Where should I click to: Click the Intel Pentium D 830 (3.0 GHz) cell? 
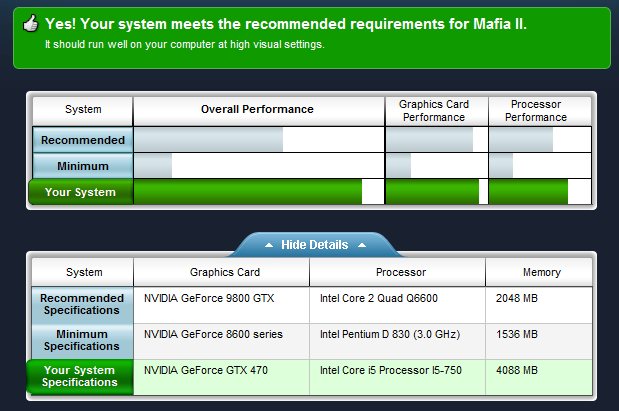click(x=398, y=341)
